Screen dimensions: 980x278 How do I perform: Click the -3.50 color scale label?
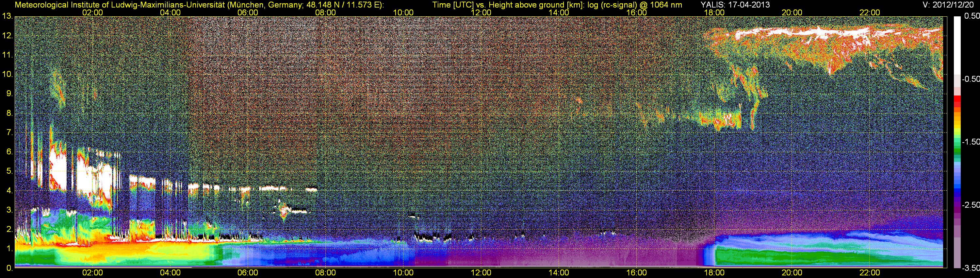point(971,268)
